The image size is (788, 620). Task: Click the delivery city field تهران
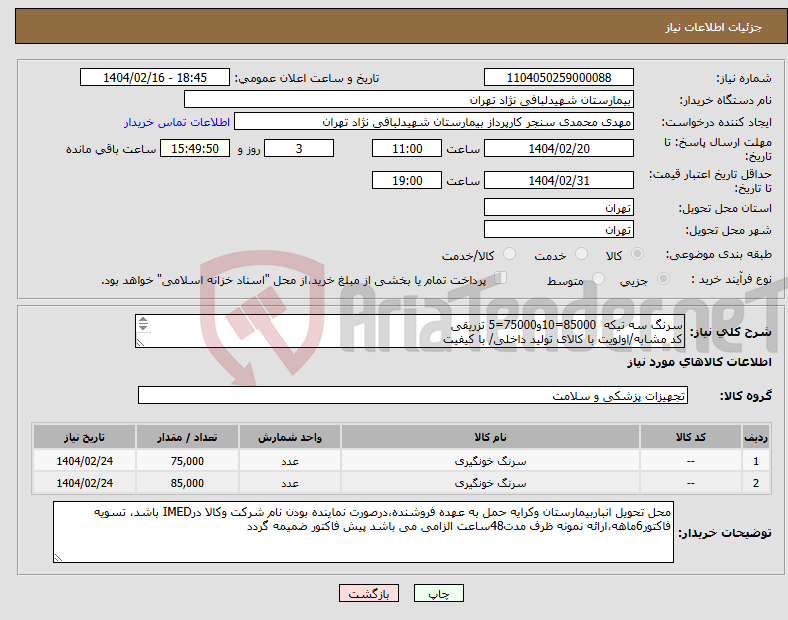click(558, 230)
